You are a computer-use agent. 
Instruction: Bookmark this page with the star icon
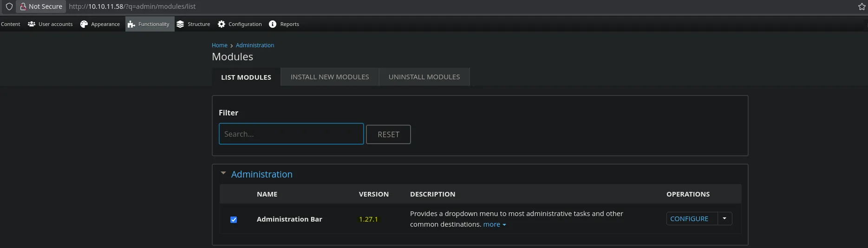[x=861, y=6]
